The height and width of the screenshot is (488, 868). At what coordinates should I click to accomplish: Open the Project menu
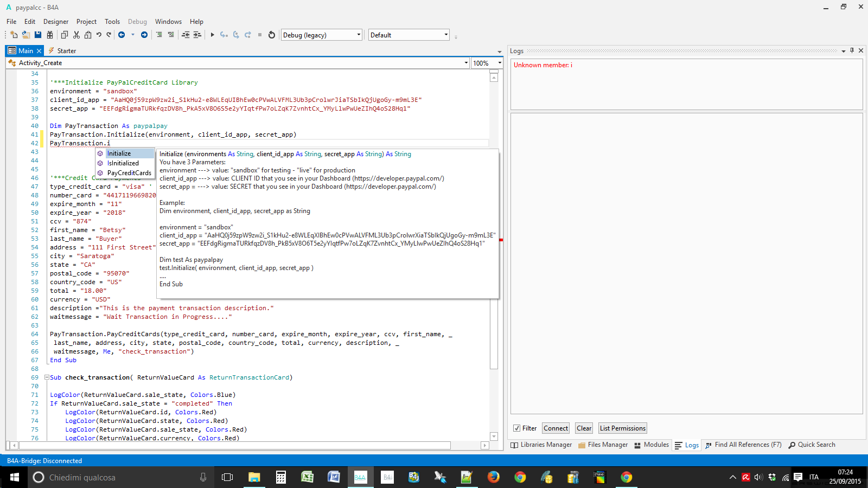point(86,22)
